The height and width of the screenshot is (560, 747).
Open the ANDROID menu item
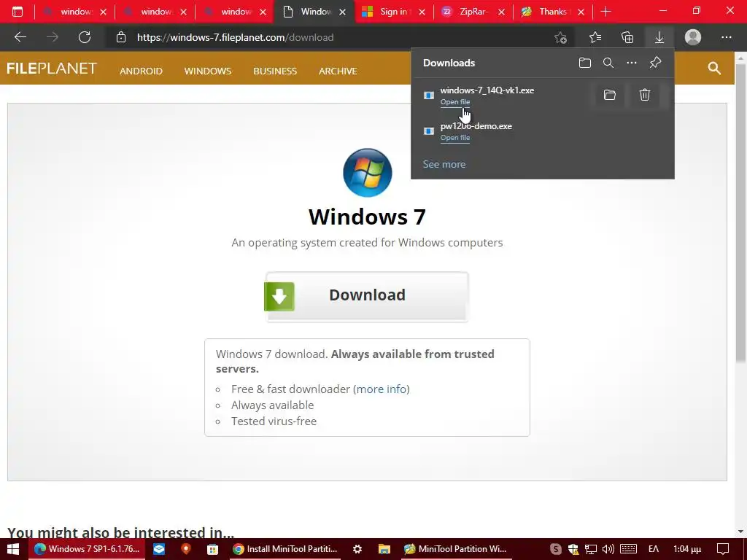[x=141, y=71]
